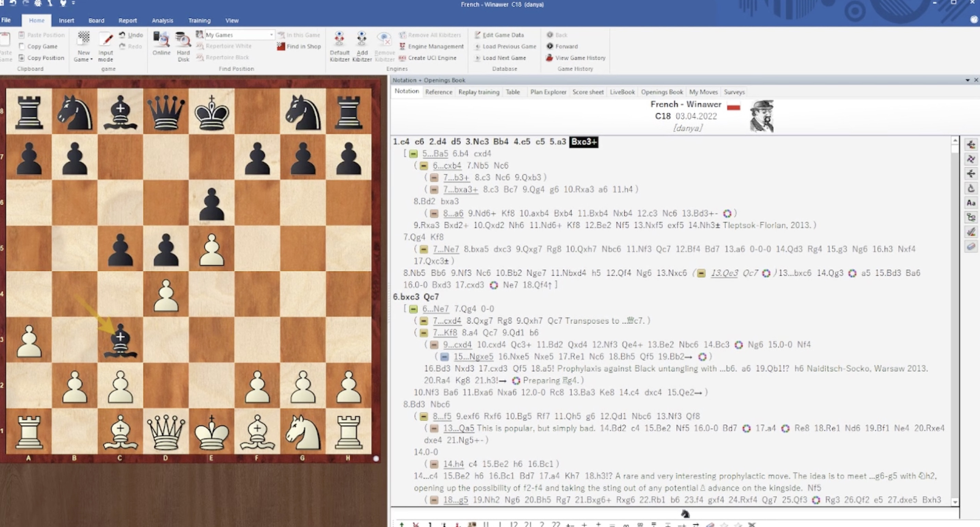
Task: Open View Game History icon
Action: coord(549,58)
